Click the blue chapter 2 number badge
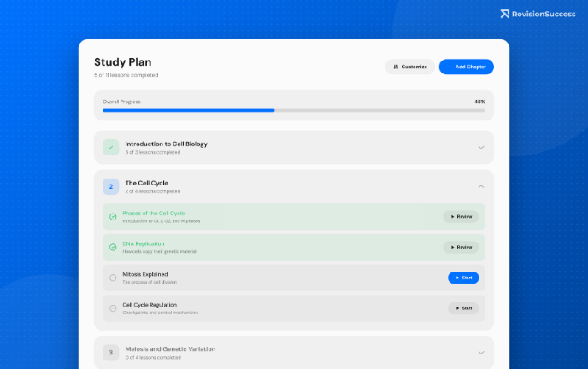Viewport: 588px width, 369px height. (x=111, y=186)
